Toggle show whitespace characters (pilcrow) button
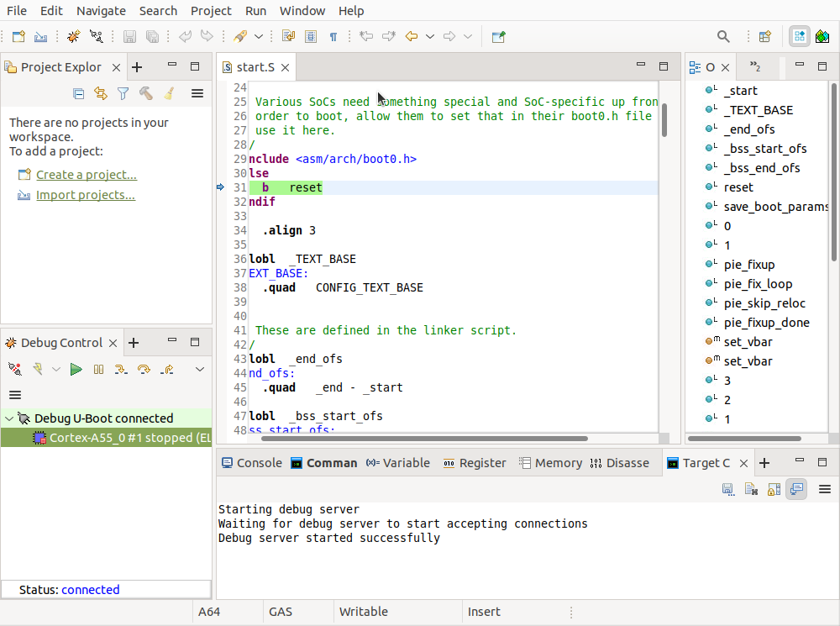The width and height of the screenshot is (840, 626). [333, 36]
